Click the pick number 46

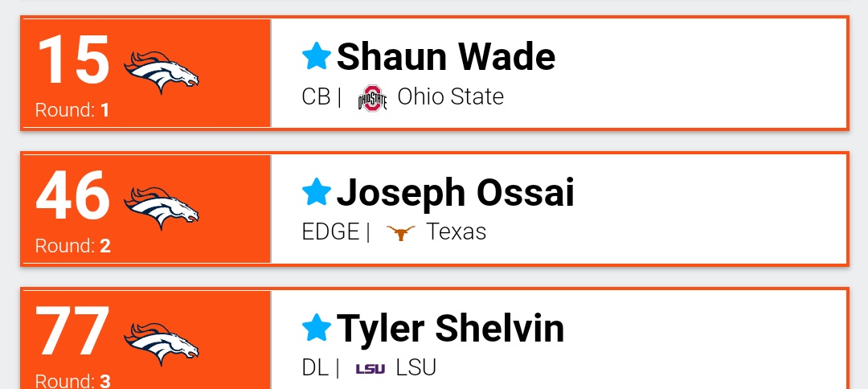[72, 195]
